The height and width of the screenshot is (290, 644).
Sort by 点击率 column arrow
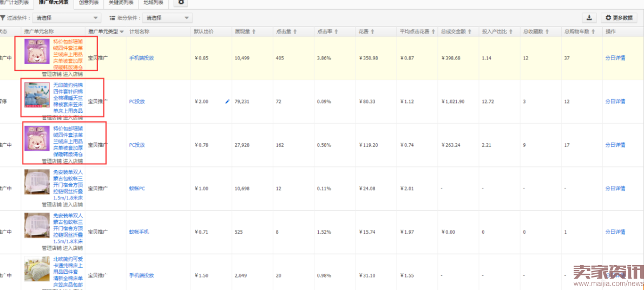337,31
